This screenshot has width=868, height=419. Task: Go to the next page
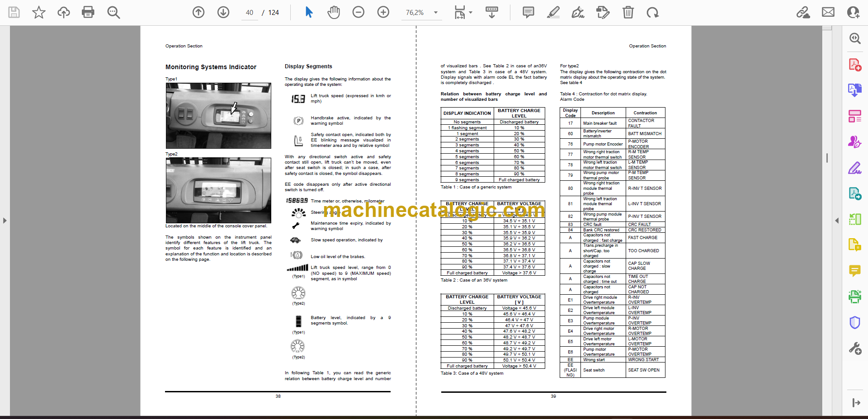click(223, 12)
